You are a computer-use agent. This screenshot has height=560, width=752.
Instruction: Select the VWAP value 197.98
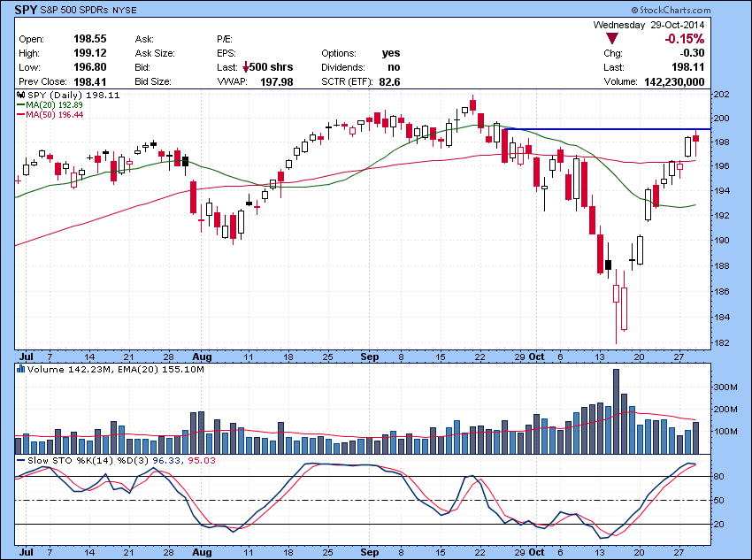(277, 82)
